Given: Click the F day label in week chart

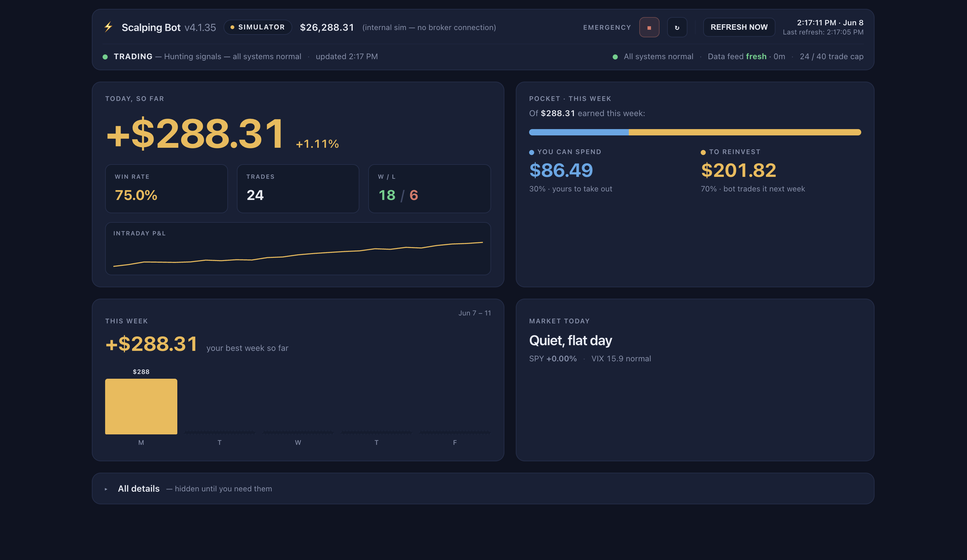Looking at the screenshot, I should pyautogui.click(x=455, y=442).
